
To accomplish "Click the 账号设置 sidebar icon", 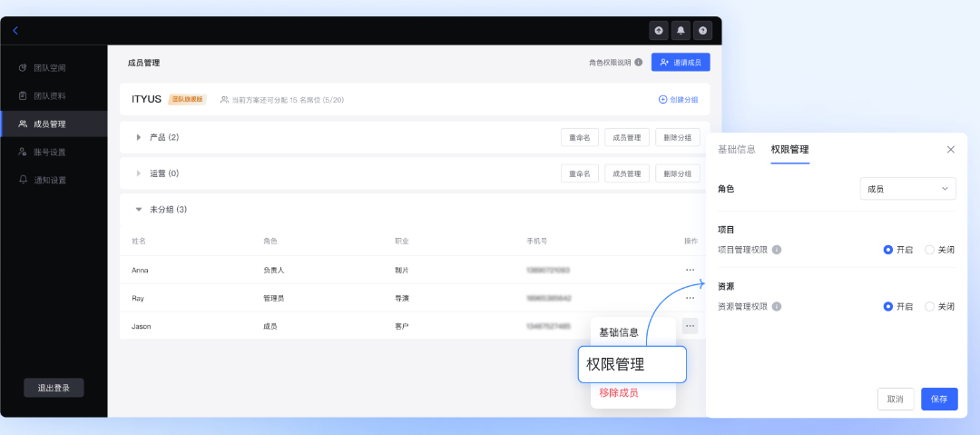I will point(23,152).
